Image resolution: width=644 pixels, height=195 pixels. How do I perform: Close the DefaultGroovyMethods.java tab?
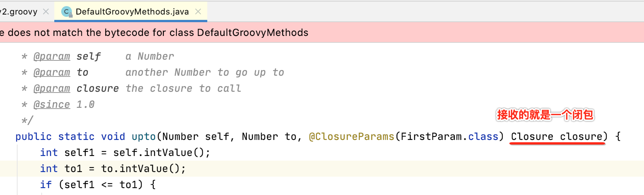198,11
